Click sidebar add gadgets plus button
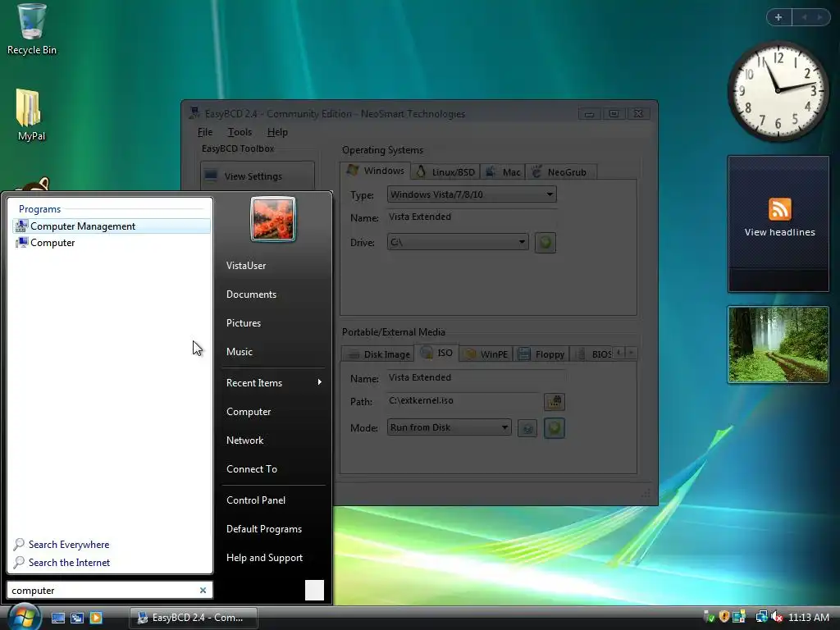 click(779, 17)
